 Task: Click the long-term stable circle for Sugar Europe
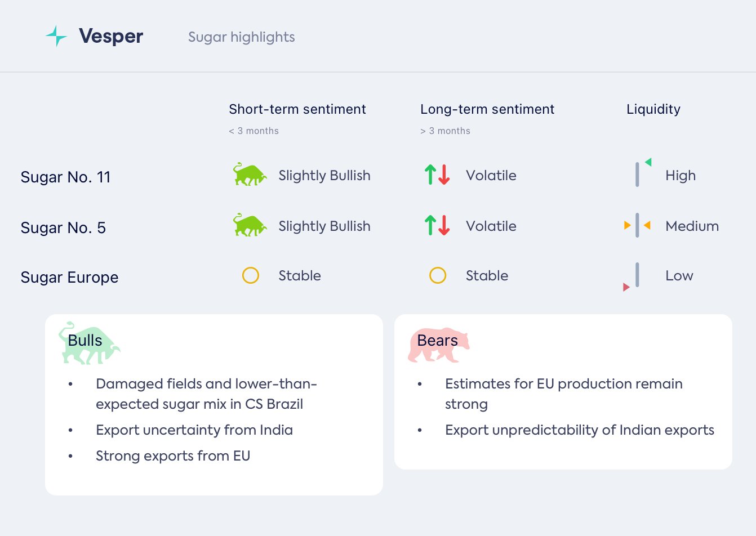(438, 275)
